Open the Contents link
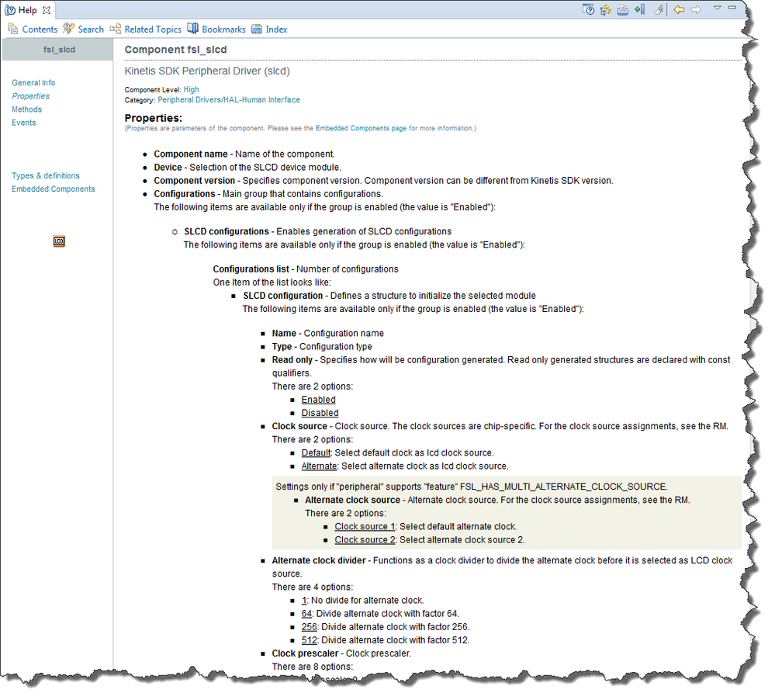 [40, 29]
